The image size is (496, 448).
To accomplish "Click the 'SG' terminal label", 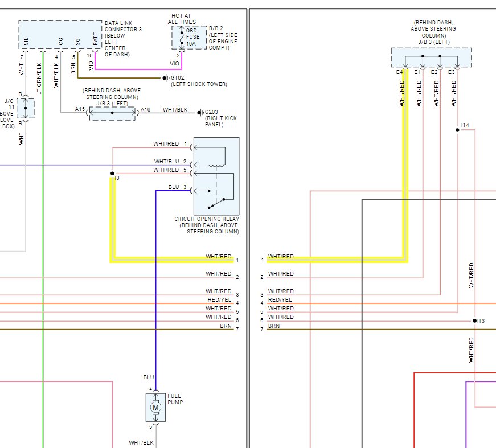I will [78, 42].
